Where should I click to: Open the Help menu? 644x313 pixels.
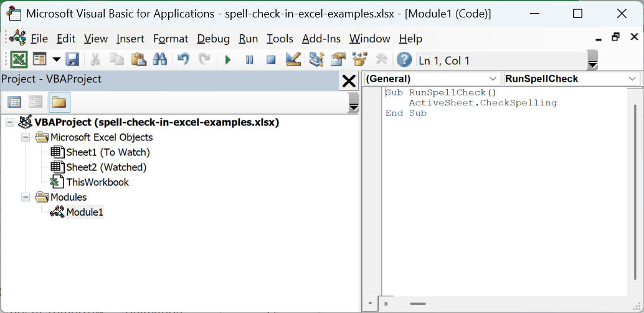410,39
